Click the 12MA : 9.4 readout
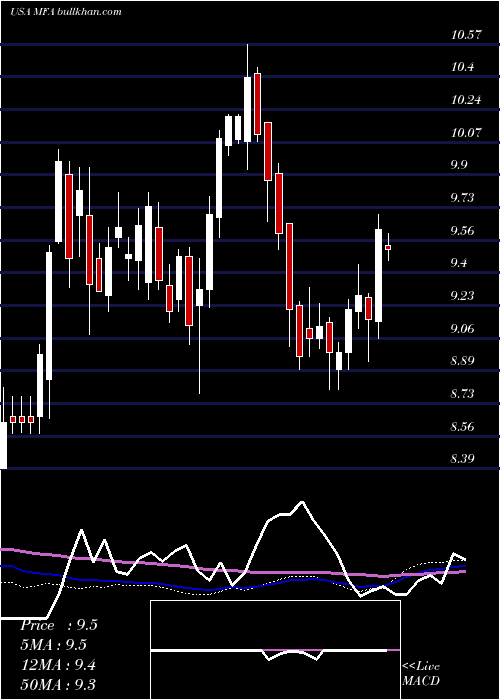The height and width of the screenshot is (700, 500). click(58, 665)
